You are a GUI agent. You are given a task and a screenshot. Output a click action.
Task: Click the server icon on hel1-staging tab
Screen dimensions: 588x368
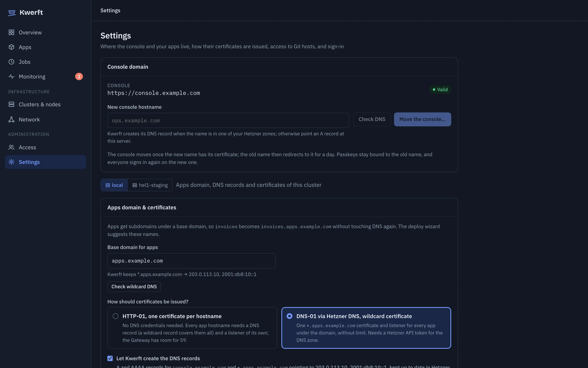pos(135,185)
